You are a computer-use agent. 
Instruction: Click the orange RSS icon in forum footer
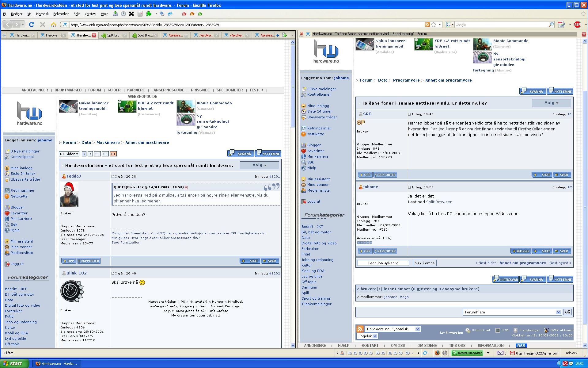click(360, 329)
